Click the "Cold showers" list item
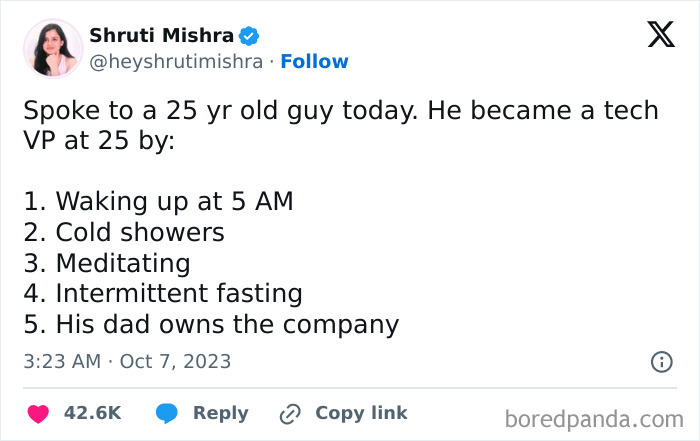The image size is (700, 441). (x=124, y=232)
